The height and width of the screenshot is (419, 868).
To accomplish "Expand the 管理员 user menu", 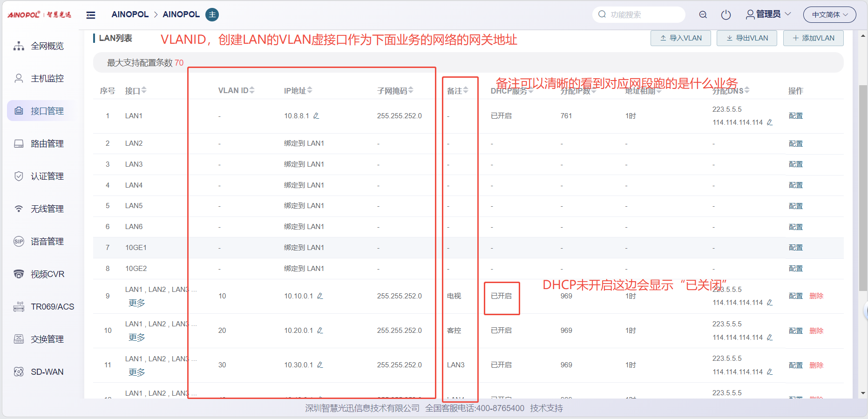I will point(768,14).
